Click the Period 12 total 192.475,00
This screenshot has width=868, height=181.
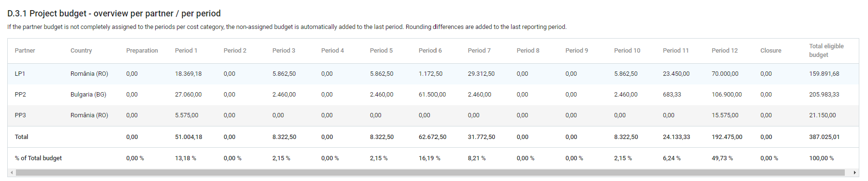click(x=727, y=137)
